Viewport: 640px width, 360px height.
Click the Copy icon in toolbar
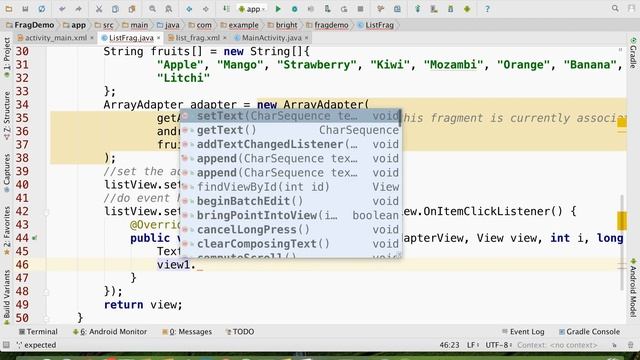click(x=116, y=9)
